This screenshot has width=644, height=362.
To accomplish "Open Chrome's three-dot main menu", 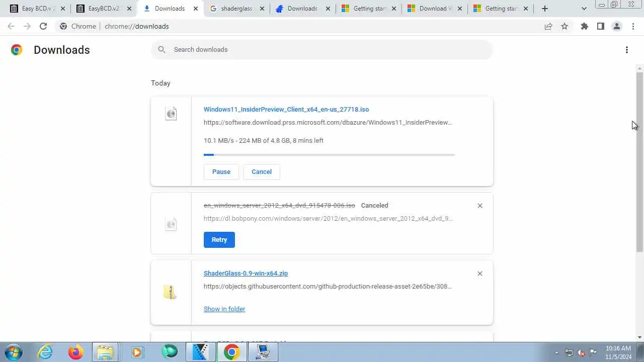I will 633,26.
